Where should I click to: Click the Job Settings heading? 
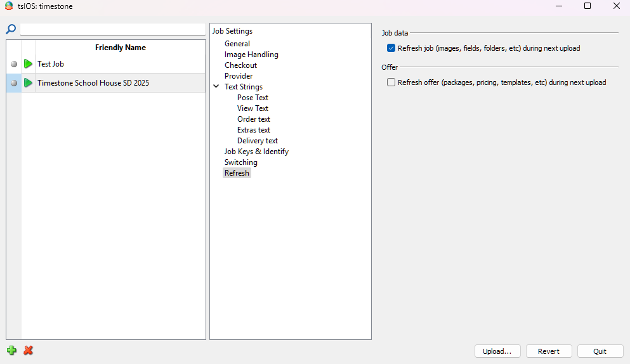coord(232,31)
